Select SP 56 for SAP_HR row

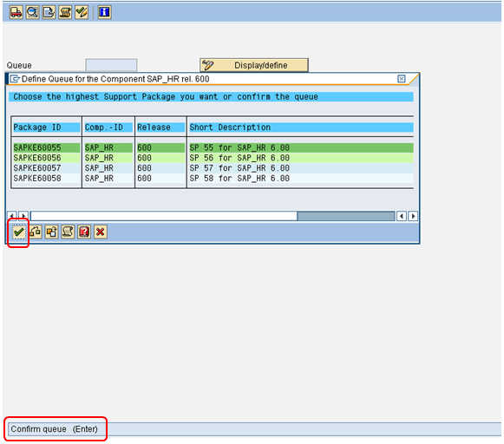pos(213,158)
